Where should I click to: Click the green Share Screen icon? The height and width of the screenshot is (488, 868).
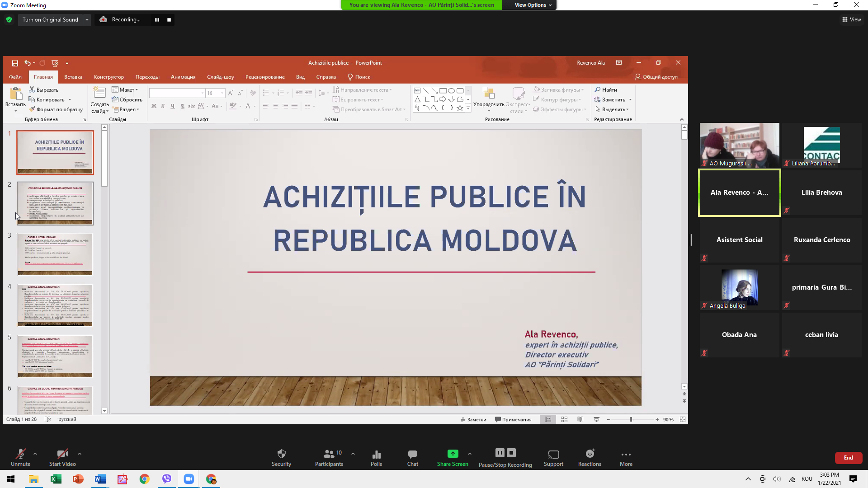[x=453, y=454]
